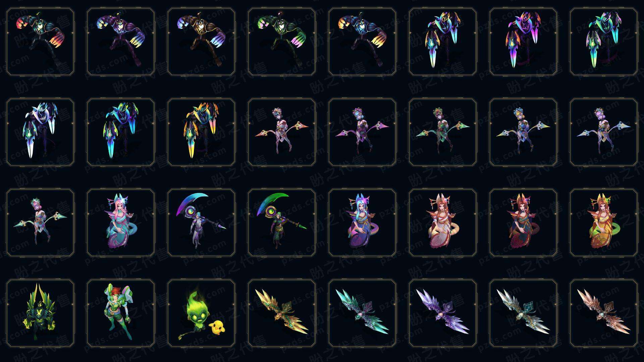Choose the green spiky armored figure tile

[x=40, y=313]
